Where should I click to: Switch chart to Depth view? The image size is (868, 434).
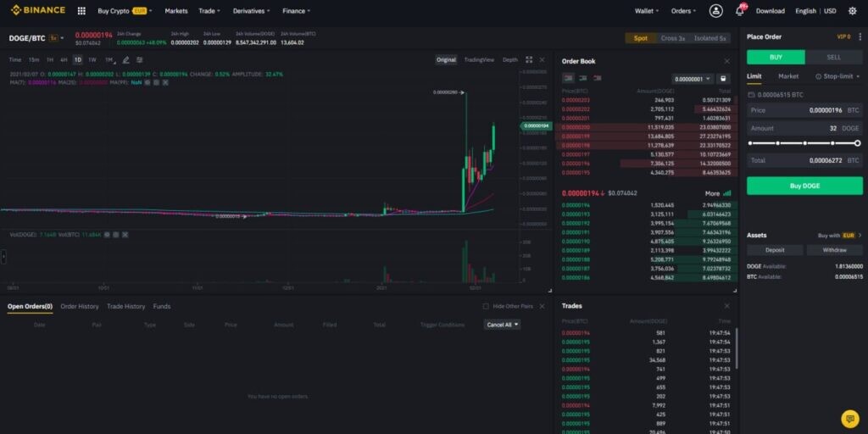[509, 60]
